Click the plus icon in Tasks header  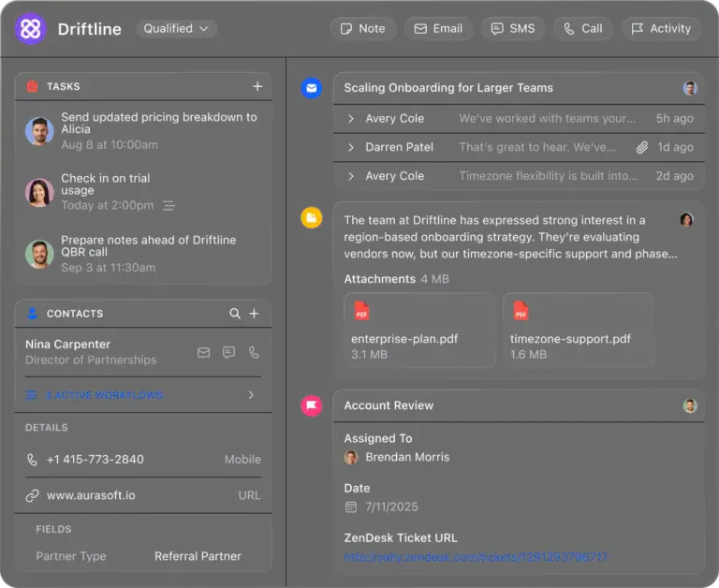click(257, 86)
